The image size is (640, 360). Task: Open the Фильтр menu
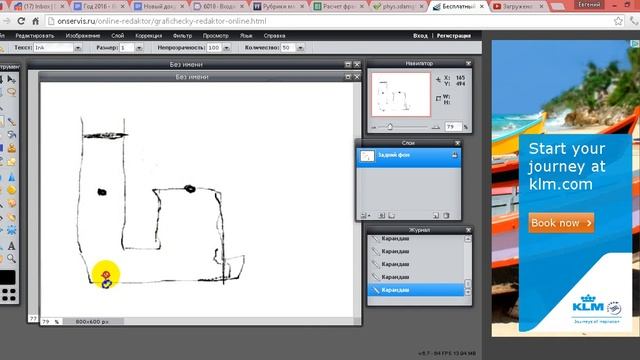tap(182, 36)
